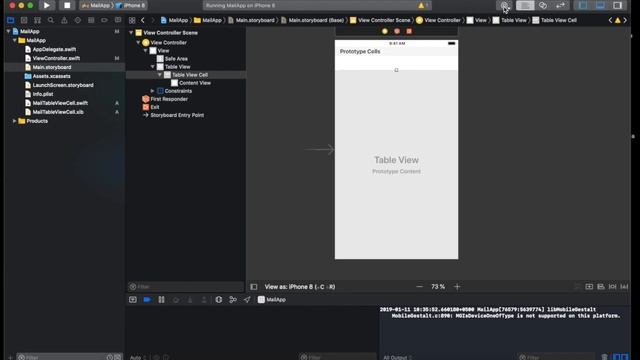640x360 pixels.
Task: Show the Debug navigator
Action: [91, 20]
